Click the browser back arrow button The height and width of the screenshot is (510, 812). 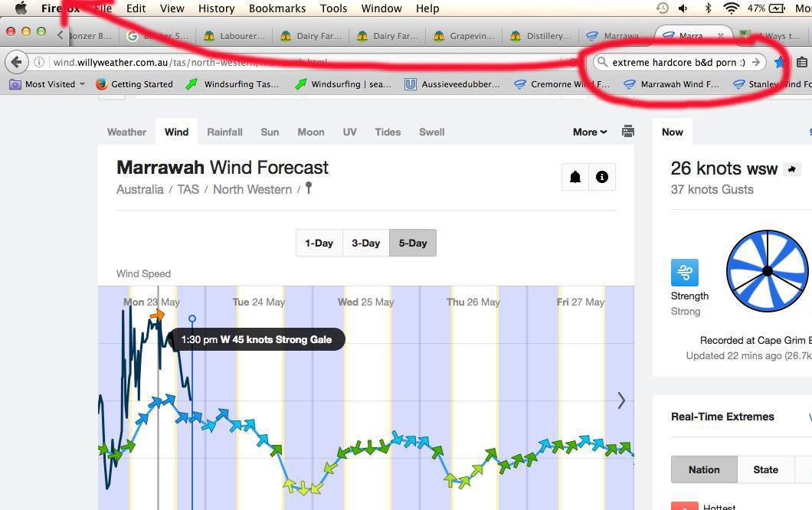click(x=16, y=62)
